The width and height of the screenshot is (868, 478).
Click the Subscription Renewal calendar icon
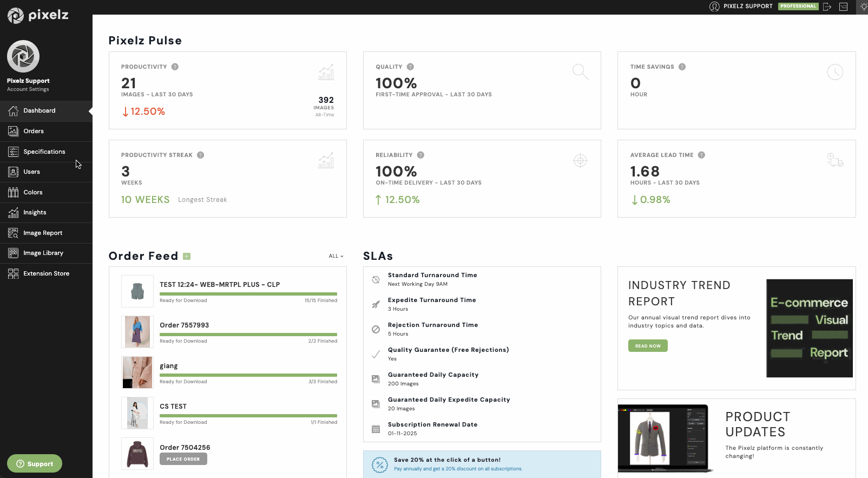376,429
